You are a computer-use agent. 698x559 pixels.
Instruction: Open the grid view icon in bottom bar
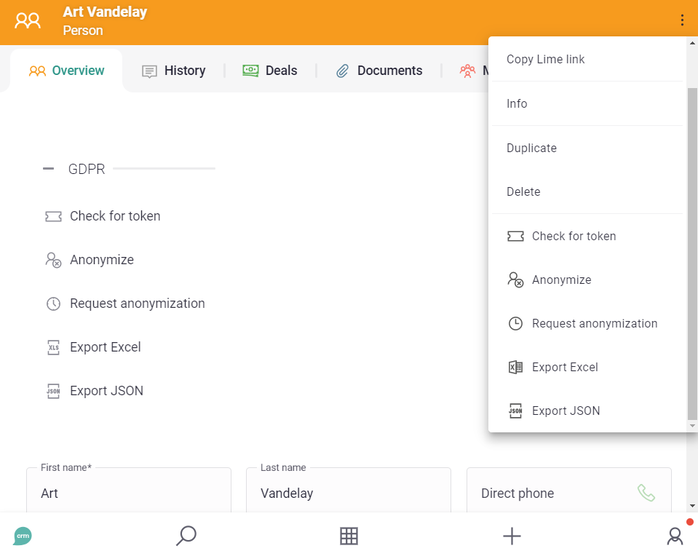coord(349,536)
